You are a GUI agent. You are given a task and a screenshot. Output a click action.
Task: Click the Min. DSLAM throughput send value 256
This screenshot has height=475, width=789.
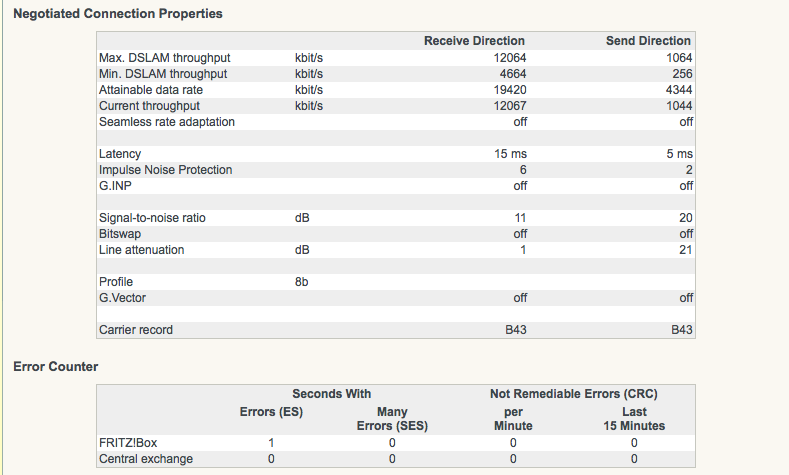pyautogui.click(x=682, y=74)
